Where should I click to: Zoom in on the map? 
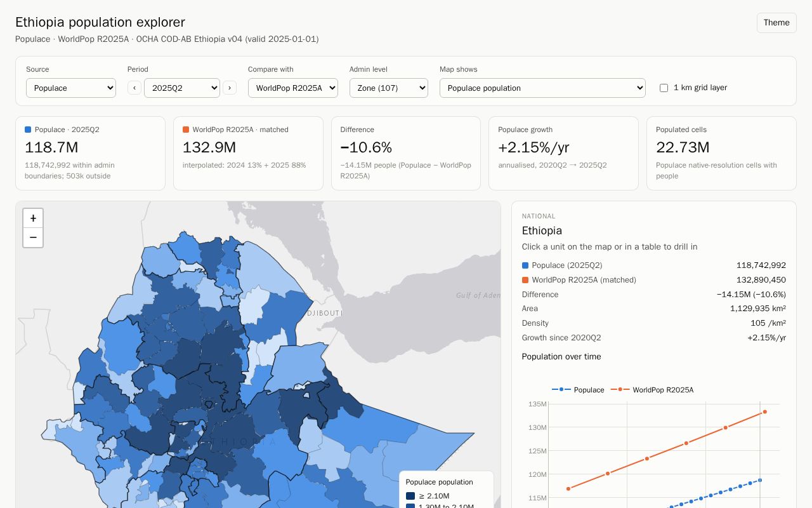[x=33, y=218]
